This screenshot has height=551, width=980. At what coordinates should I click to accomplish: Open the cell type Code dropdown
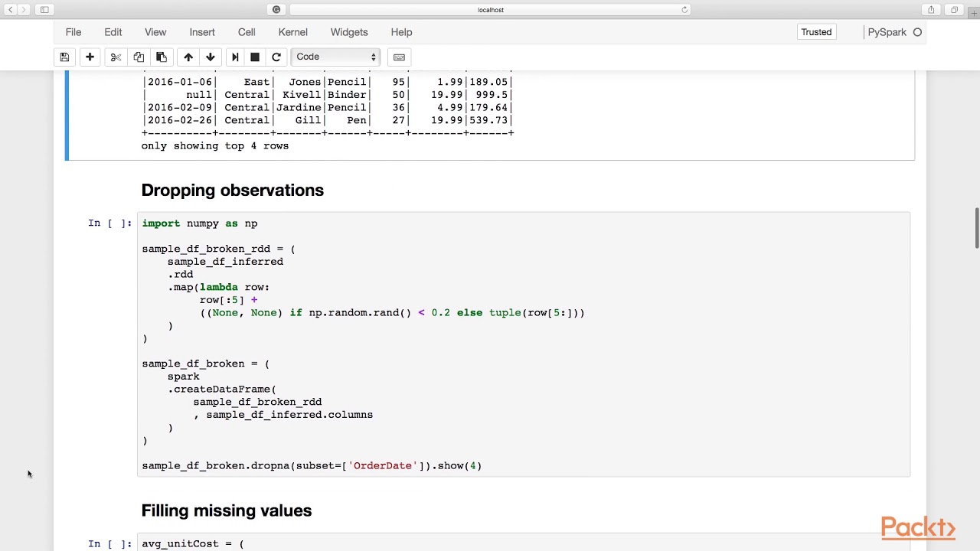click(x=336, y=57)
